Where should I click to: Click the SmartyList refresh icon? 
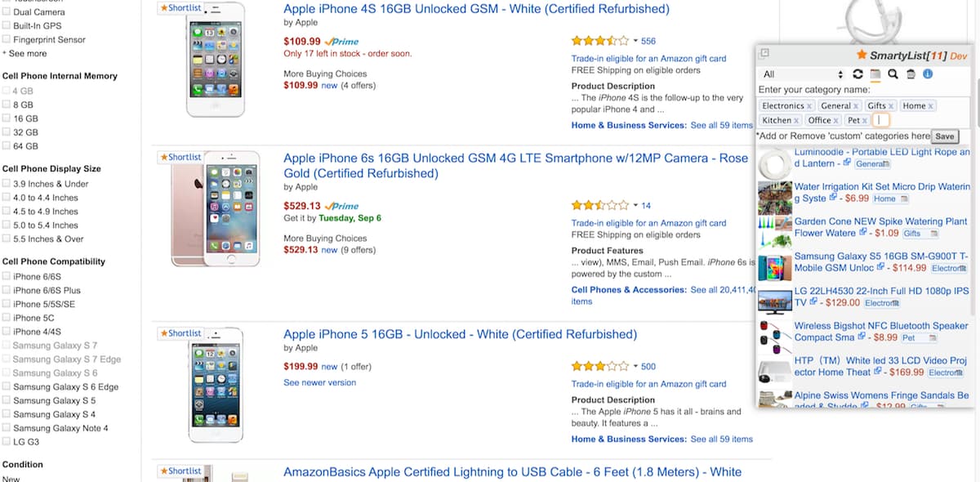coord(857,74)
